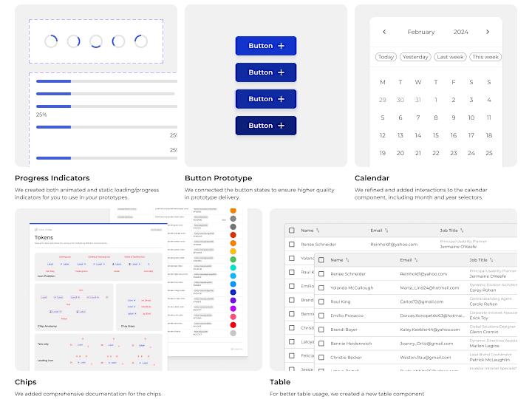Click Bennie Heidenreich's name in the front table
Image resolution: width=532 pixels, height=399 pixels.
(351, 344)
